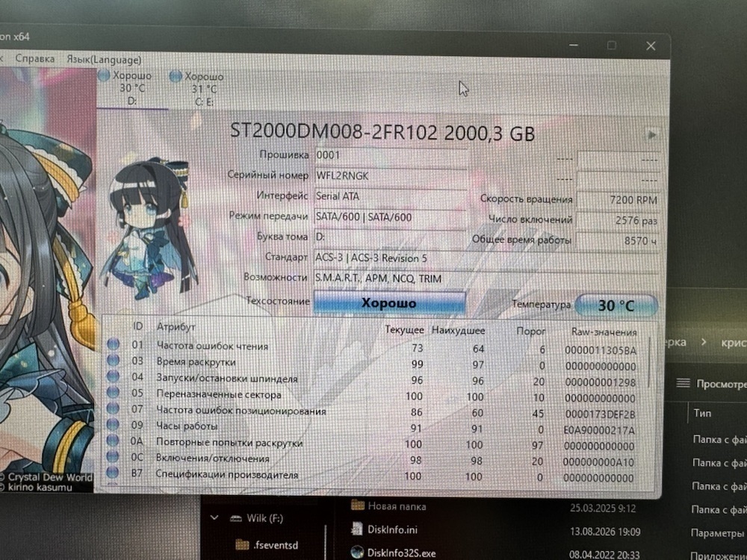The width and height of the screenshot is (747, 560).
Task: Go to next disk with the arrow button
Action: 651,134
